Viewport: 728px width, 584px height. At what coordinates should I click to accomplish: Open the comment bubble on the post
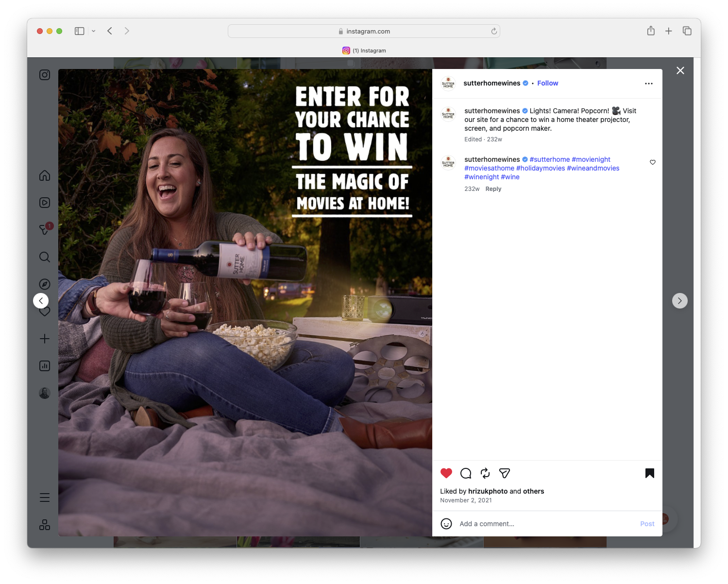(x=465, y=473)
